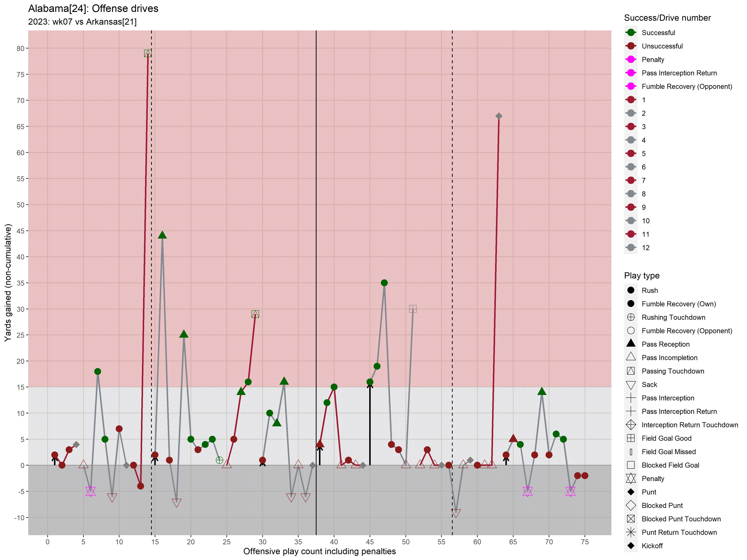Click the Punt Return Touchdown asterisk symbol

point(630,532)
